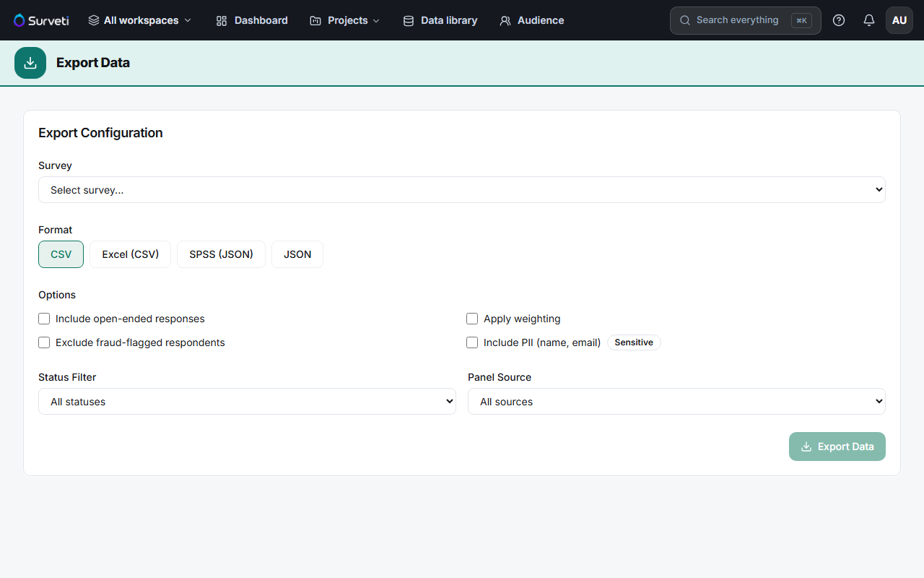Viewport: 924px width, 578px height.
Task: Enable Apply weighting
Action: tap(472, 319)
